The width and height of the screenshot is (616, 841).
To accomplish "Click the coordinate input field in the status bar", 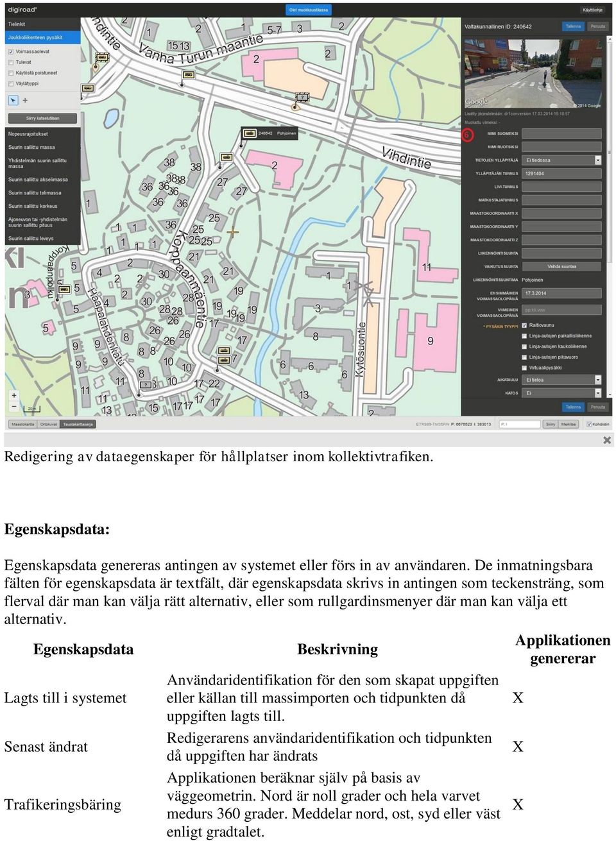I will tap(520, 424).
